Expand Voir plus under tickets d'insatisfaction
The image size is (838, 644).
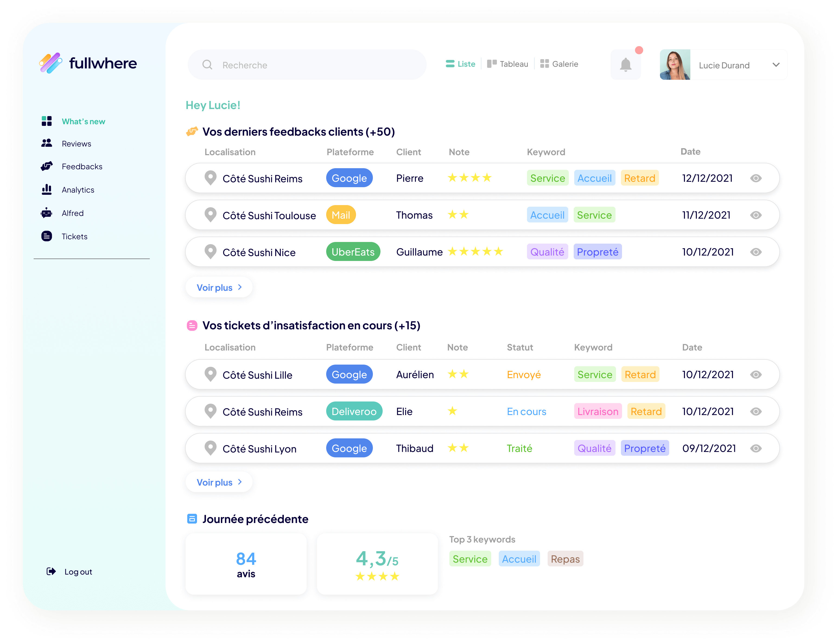pos(219,482)
